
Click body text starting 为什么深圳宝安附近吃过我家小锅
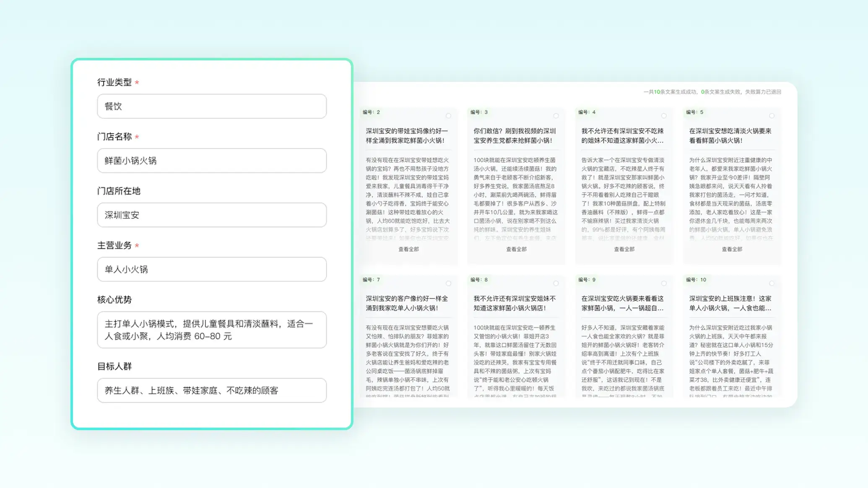pos(731,361)
